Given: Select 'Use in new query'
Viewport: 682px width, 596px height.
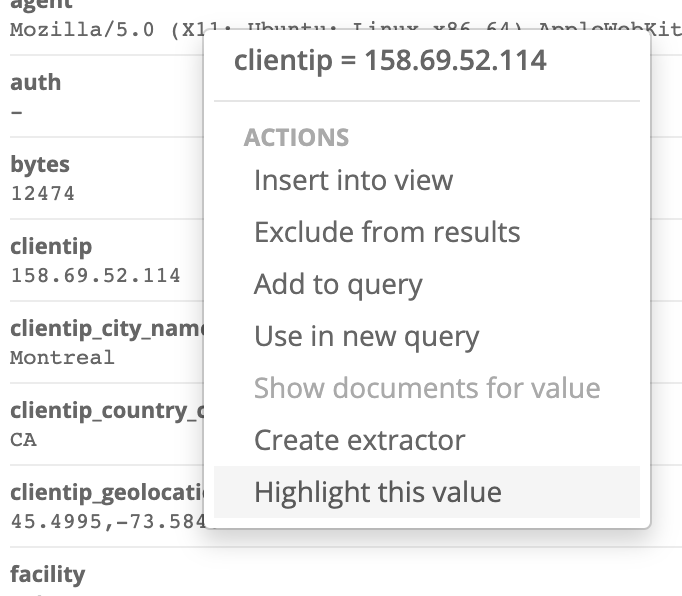Looking at the screenshot, I should pyautogui.click(x=366, y=337).
